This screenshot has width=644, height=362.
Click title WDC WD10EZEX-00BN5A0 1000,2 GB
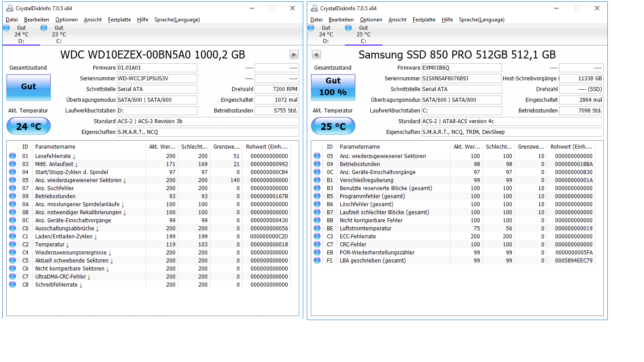point(153,55)
